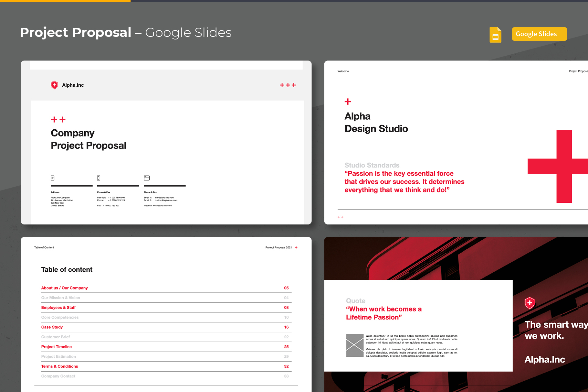Click the yellow Google Slides icon
The image size is (588, 392).
tap(495, 34)
